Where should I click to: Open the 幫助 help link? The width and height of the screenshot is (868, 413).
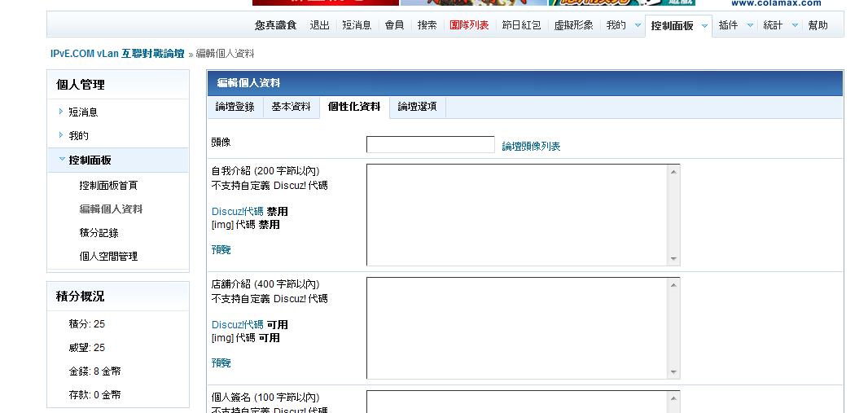pyautogui.click(x=818, y=25)
